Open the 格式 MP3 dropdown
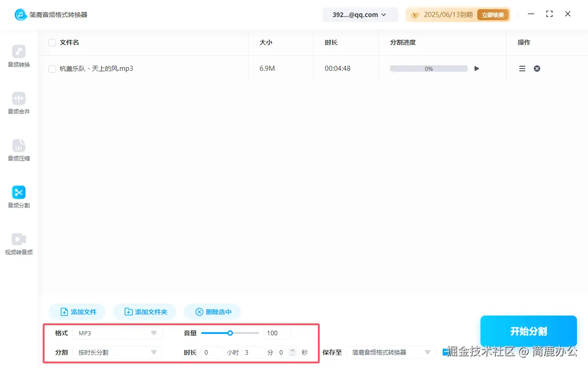 (118, 333)
